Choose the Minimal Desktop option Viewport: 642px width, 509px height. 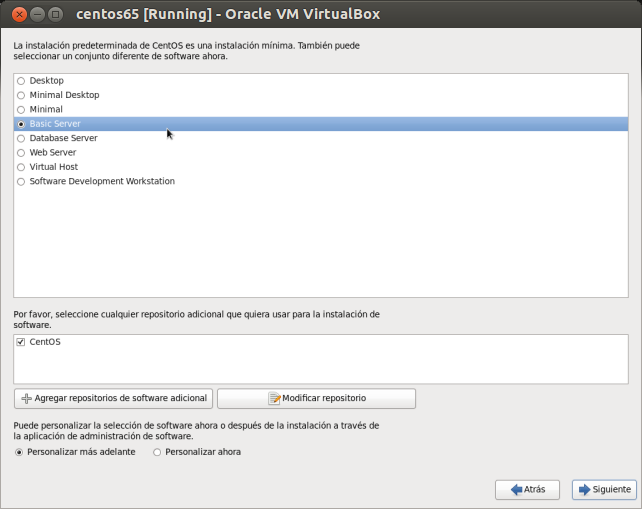click(x=21, y=95)
